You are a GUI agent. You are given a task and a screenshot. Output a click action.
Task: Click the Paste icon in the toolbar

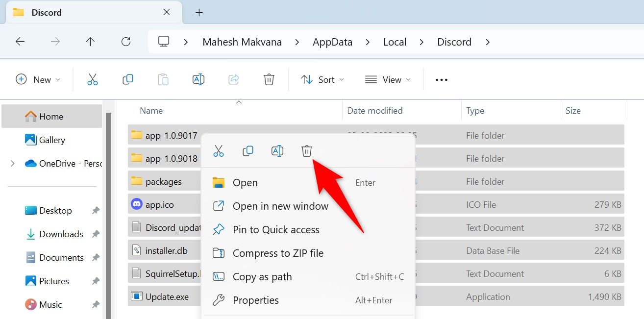tap(163, 79)
